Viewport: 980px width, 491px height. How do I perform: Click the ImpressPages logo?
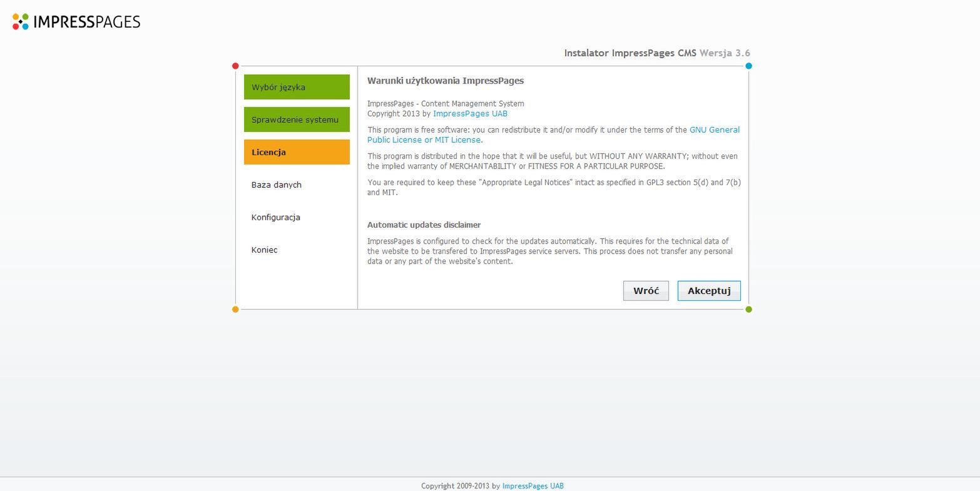[76, 22]
